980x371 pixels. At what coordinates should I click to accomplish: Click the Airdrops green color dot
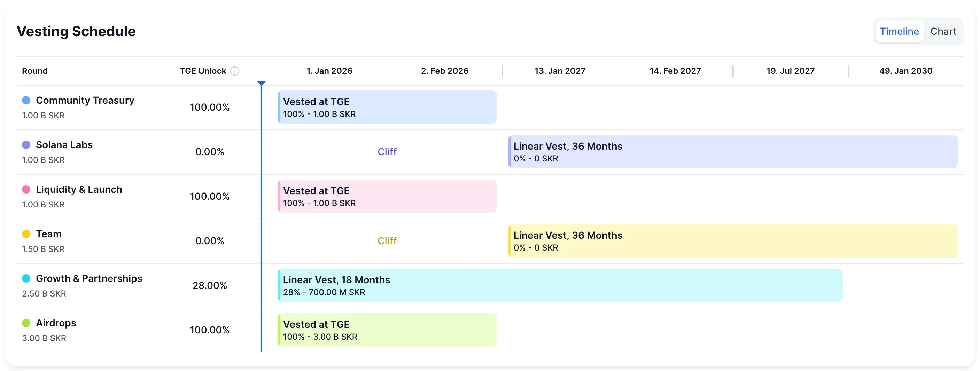pyautogui.click(x=26, y=323)
